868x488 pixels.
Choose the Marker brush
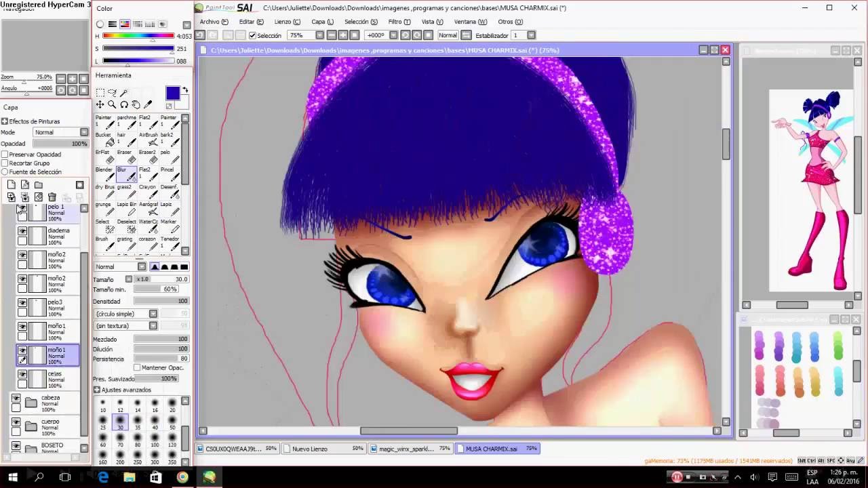(170, 226)
